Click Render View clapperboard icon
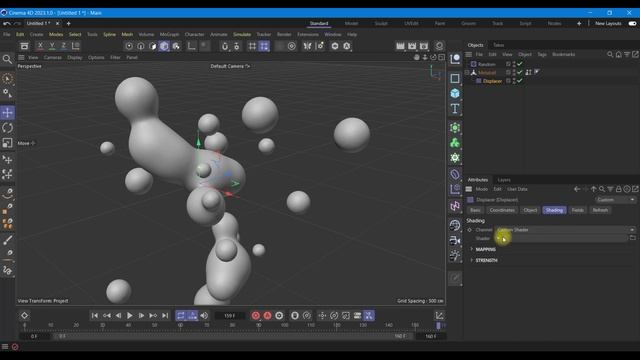The height and width of the screenshot is (360, 640). [x=400, y=46]
